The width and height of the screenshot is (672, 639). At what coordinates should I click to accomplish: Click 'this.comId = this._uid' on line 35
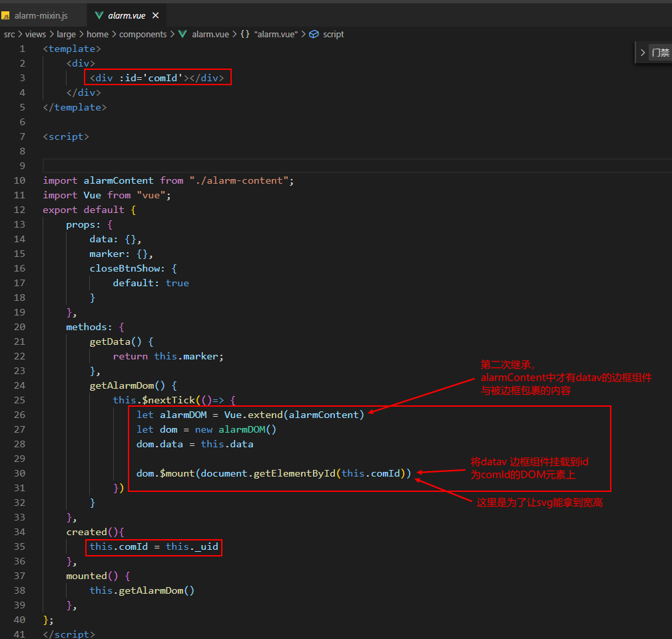153,547
